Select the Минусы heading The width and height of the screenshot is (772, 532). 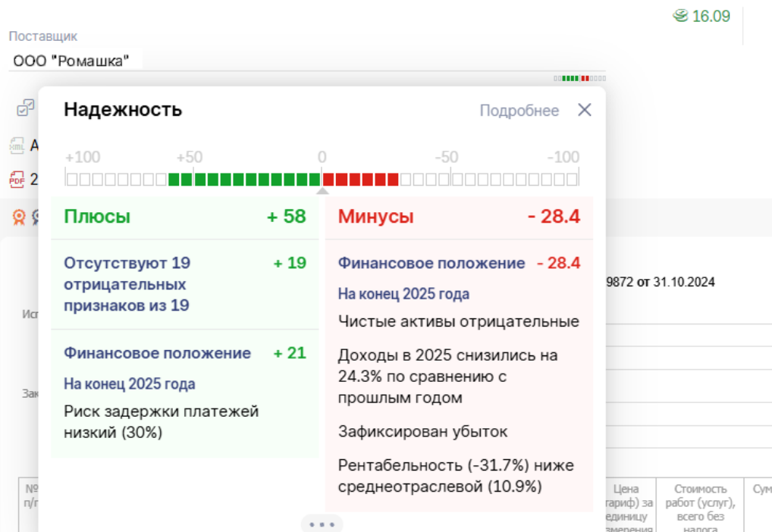375,217
